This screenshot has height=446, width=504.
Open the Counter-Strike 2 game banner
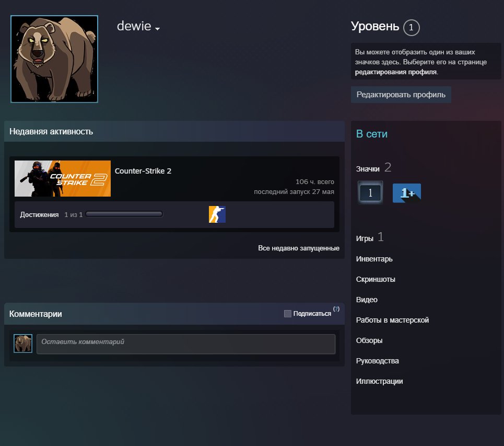[x=63, y=179]
